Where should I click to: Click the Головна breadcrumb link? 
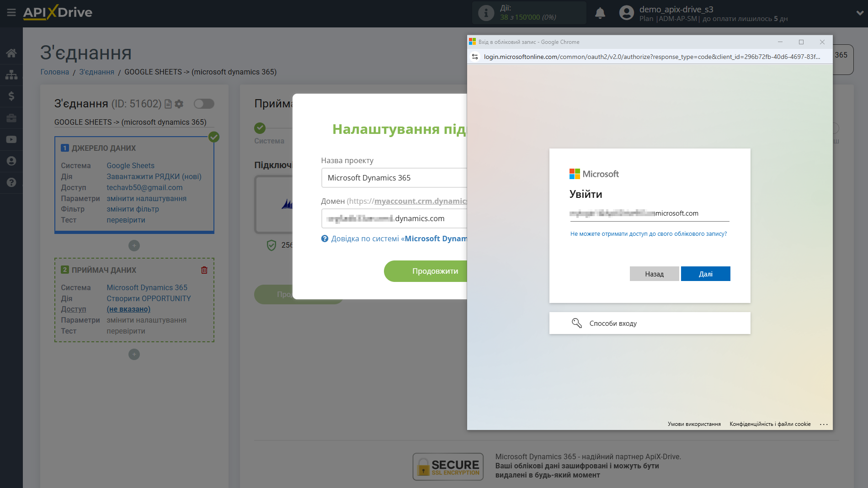click(55, 72)
